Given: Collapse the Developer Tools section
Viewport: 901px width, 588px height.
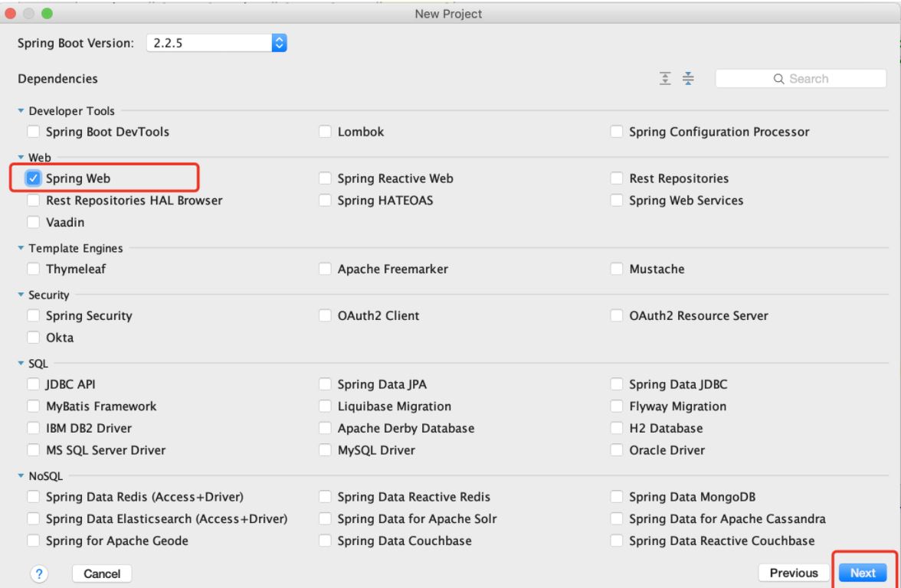Looking at the screenshot, I should point(21,112).
